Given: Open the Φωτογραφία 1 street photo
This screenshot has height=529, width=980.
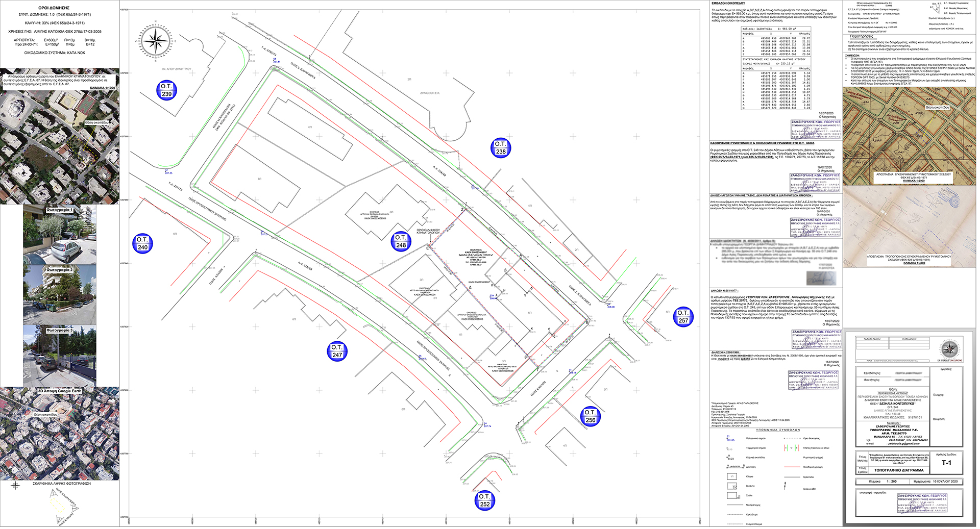Looking at the screenshot, I should click(x=60, y=234).
